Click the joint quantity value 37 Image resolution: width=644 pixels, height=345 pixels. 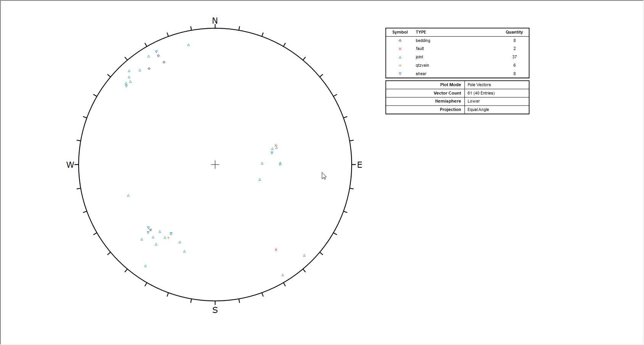point(515,57)
